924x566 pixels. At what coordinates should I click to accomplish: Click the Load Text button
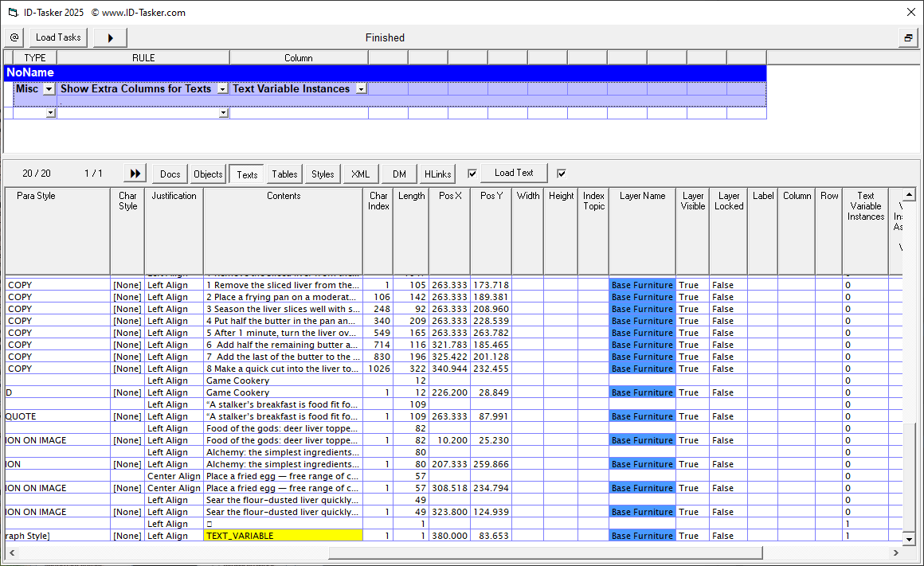point(514,173)
